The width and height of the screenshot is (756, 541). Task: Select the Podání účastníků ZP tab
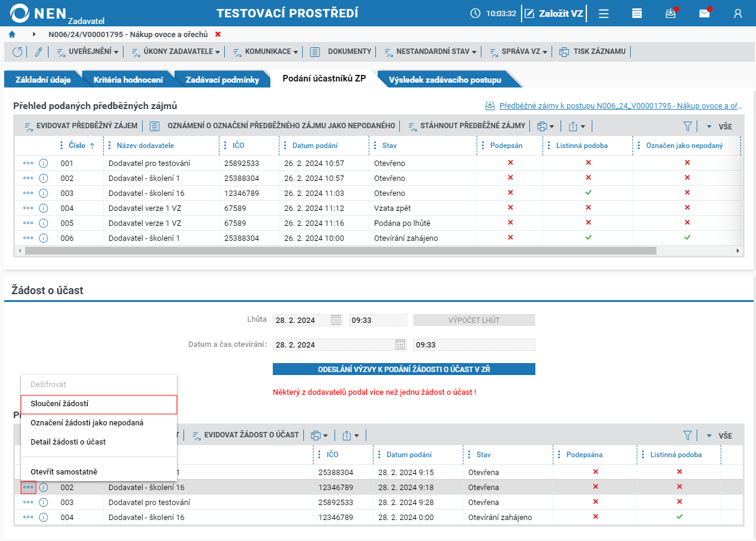pyautogui.click(x=324, y=78)
